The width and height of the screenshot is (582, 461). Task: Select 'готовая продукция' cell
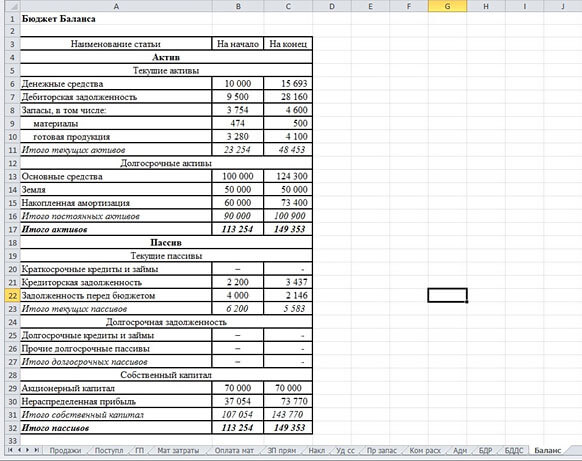116,137
